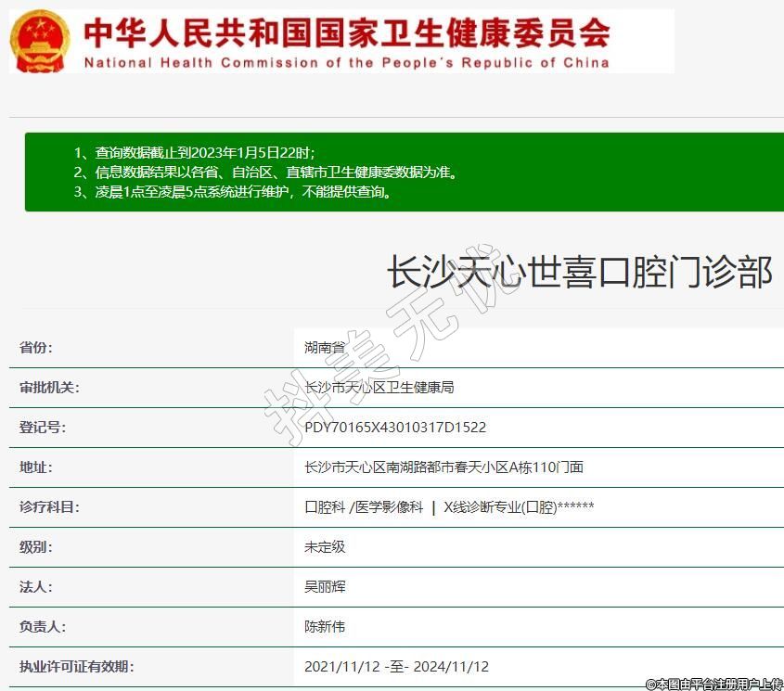Click the X线诊断专业(口腔) specialty text
Image resolution: width=784 pixels, height=691 pixels.
(501, 507)
